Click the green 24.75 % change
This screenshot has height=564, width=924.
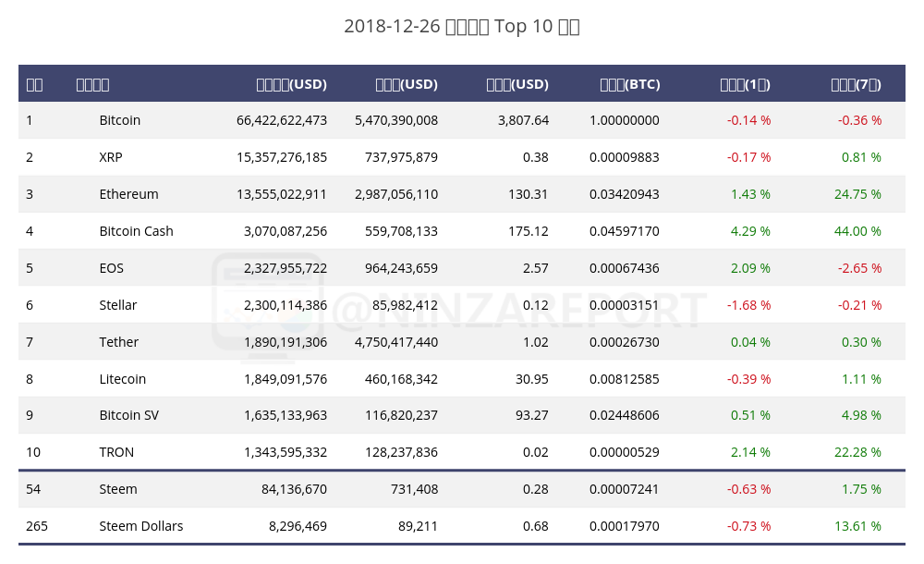pyautogui.click(x=858, y=194)
